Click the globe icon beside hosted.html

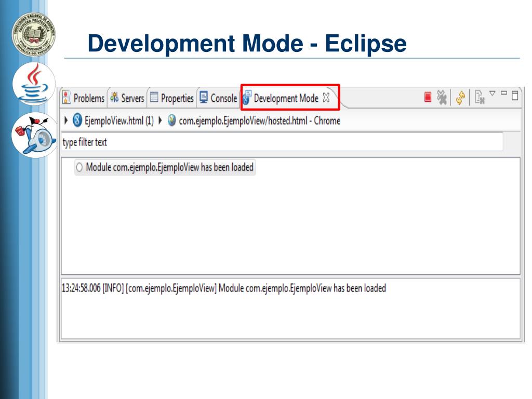(x=172, y=121)
